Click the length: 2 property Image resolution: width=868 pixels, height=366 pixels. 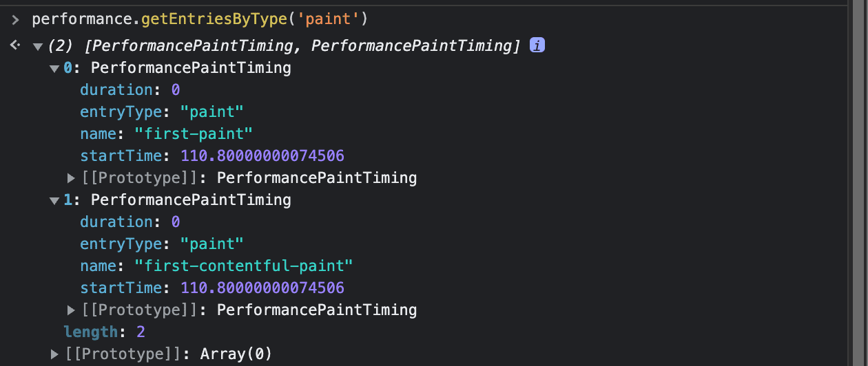pos(103,332)
